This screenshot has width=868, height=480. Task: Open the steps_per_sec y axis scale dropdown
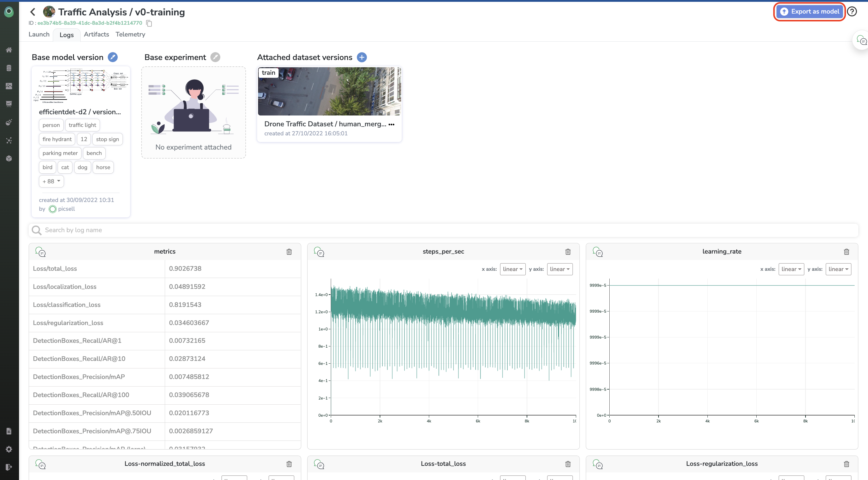pyautogui.click(x=559, y=269)
